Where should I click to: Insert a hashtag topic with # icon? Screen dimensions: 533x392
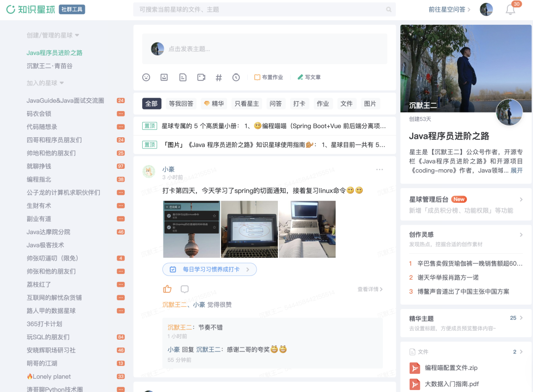tap(219, 78)
